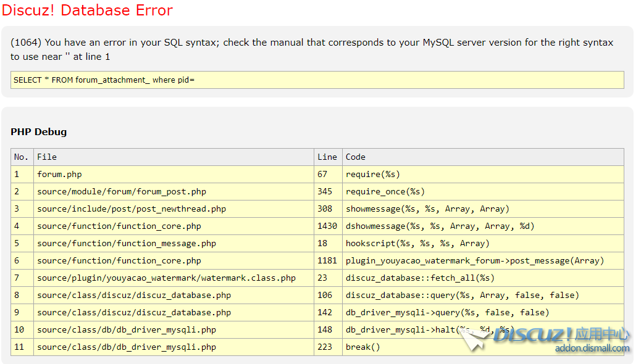The width and height of the screenshot is (641, 364).
Task: Click line number 308
Action: pos(329,209)
